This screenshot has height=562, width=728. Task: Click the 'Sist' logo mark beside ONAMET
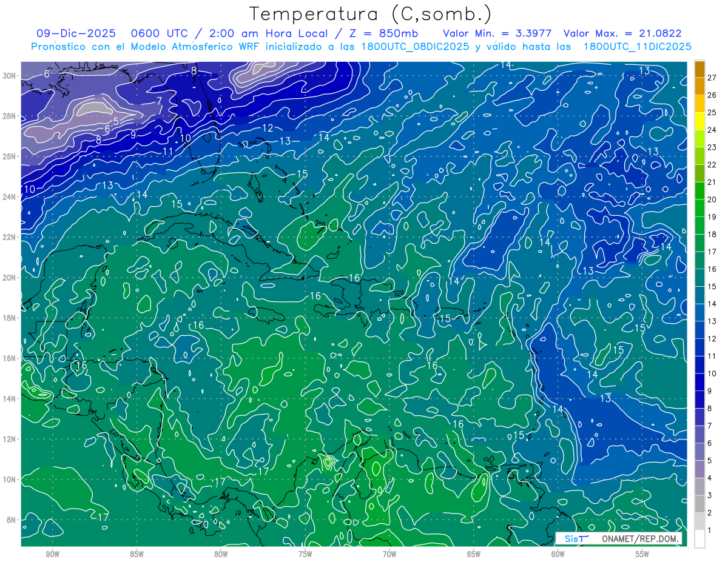click(x=576, y=538)
